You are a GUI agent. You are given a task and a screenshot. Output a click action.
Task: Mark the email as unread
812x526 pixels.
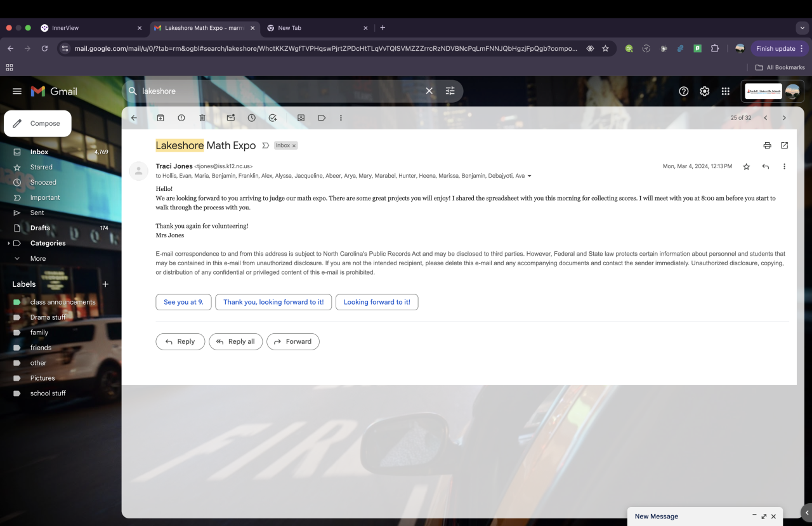(231, 118)
